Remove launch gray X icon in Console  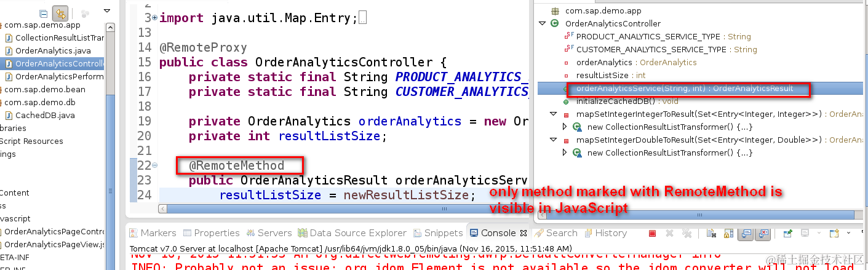(x=670, y=233)
